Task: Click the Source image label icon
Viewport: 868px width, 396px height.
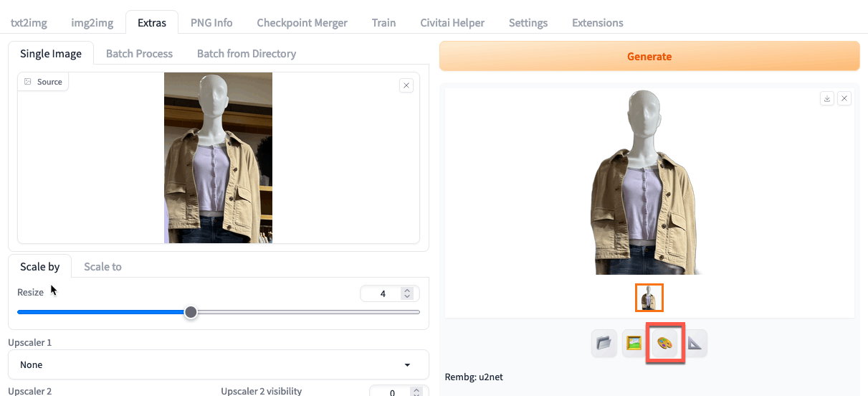Action: [28, 82]
